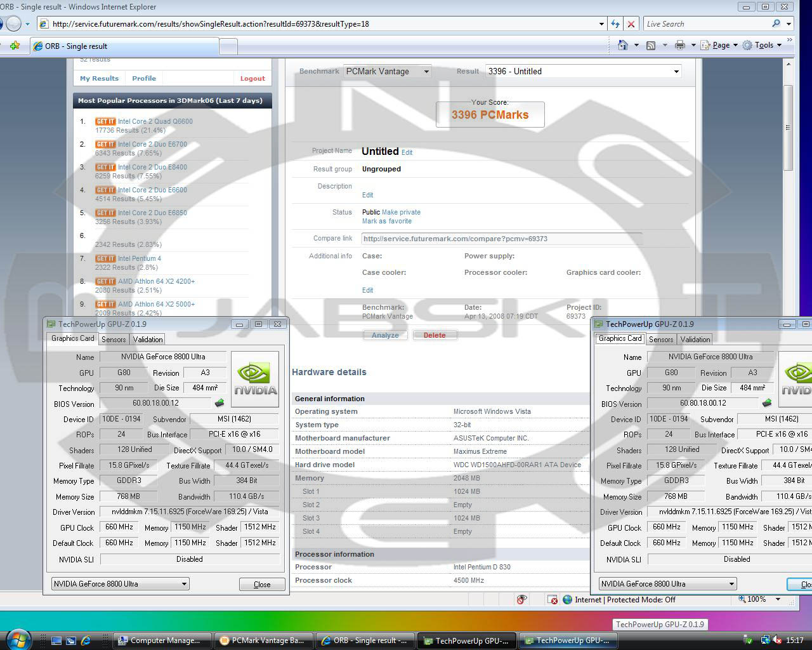
Task: Switch to Validation tab in right GPU-Z window
Action: point(695,339)
